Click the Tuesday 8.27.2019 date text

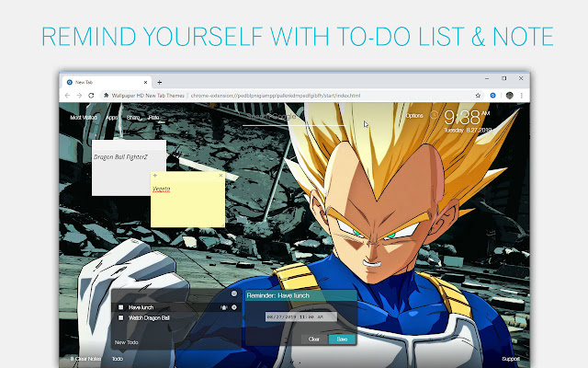[x=468, y=130]
